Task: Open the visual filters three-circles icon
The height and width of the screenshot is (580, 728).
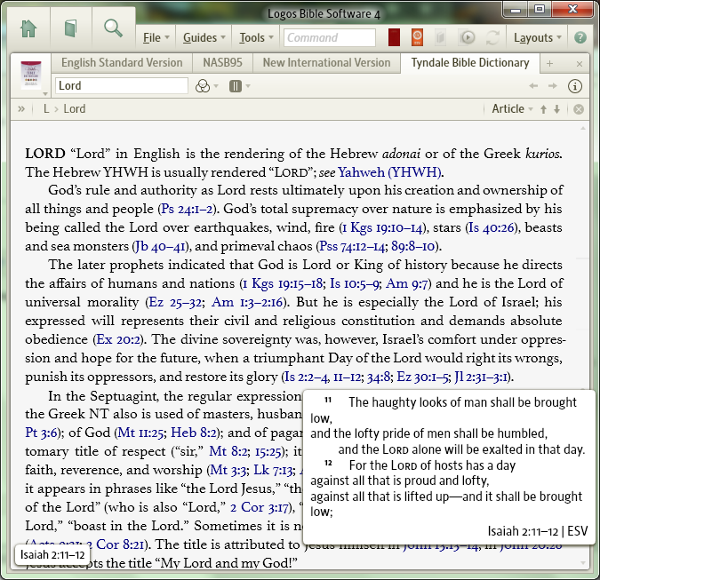Action: 203,86
